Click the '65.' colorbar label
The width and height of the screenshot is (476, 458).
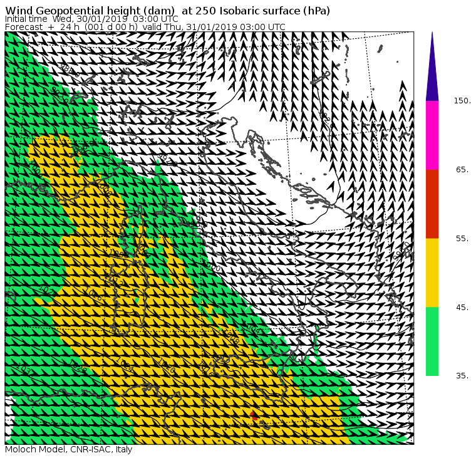tap(462, 169)
